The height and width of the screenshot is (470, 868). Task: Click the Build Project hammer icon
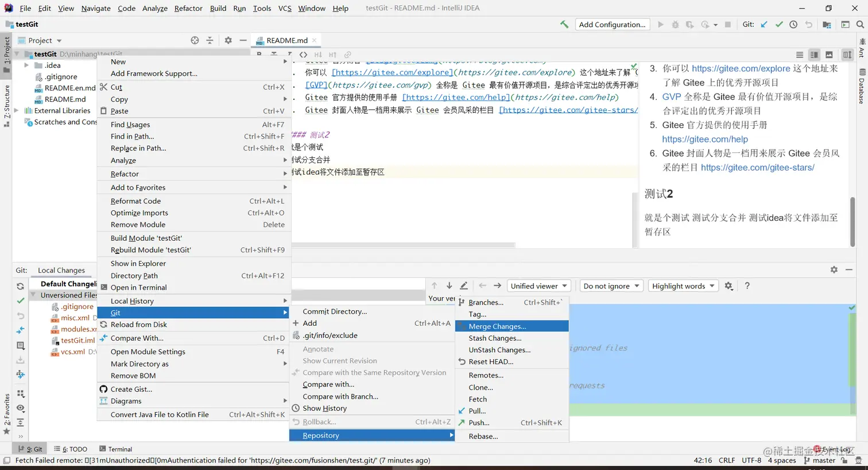(x=564, y=24)
